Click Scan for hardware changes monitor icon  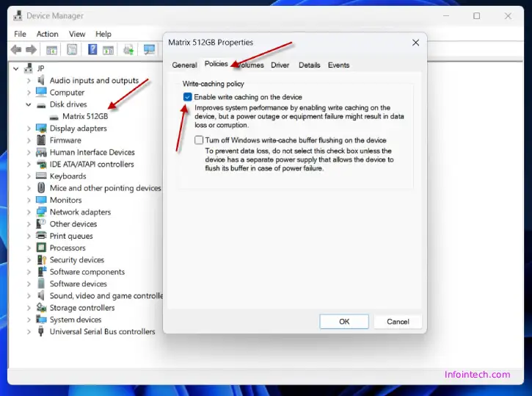pyautogui.click(x=149, y=50)
